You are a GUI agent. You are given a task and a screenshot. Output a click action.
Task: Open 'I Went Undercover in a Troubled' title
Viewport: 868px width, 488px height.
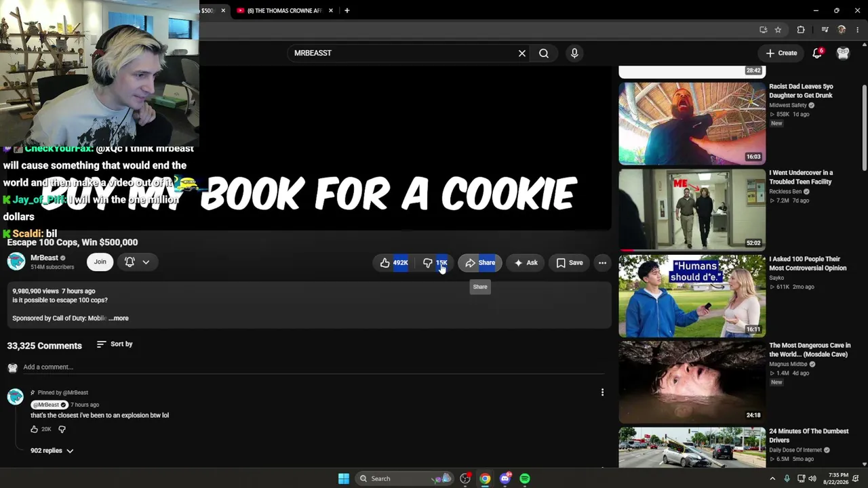coord(801,177)
